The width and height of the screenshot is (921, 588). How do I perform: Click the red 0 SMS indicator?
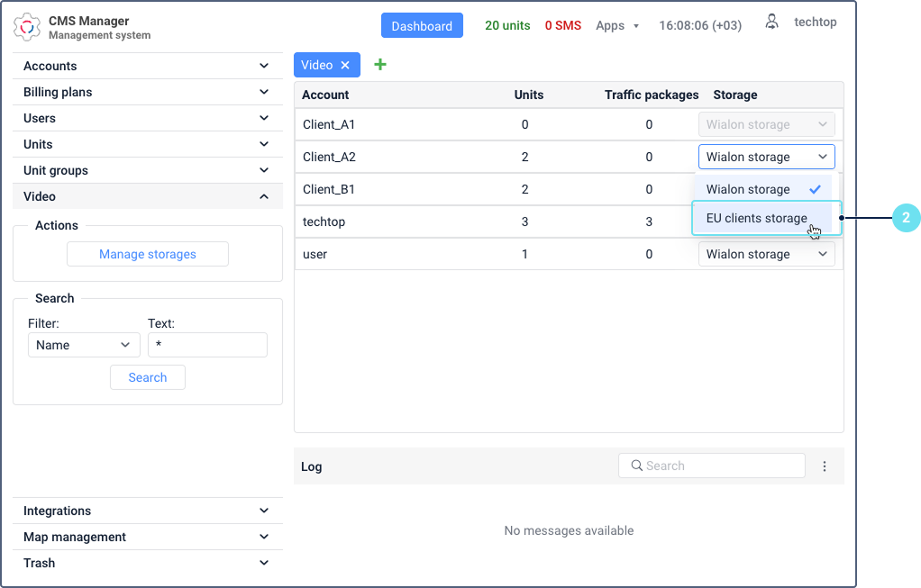click(x=562, y=25)
